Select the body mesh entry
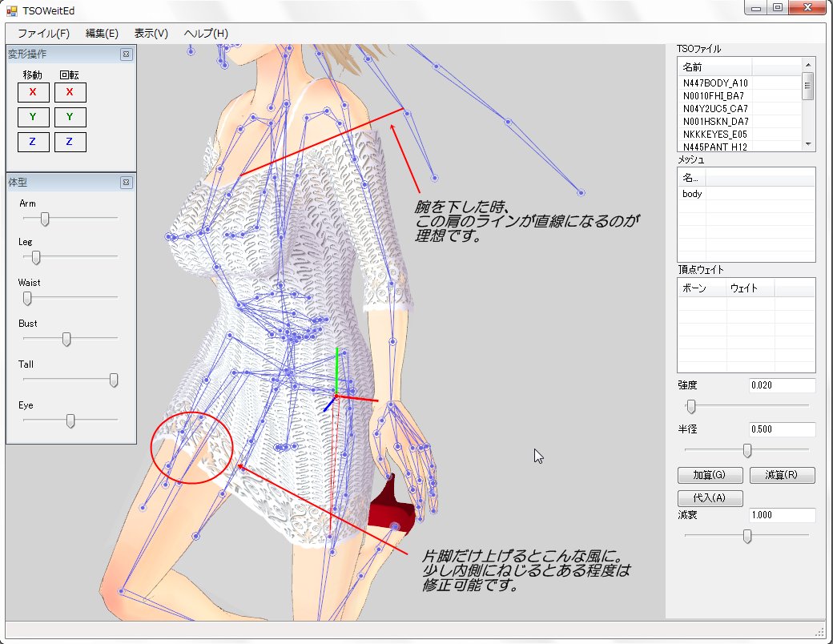The width and height of the screenshot is (833, 644). click(x=692, y=194)
